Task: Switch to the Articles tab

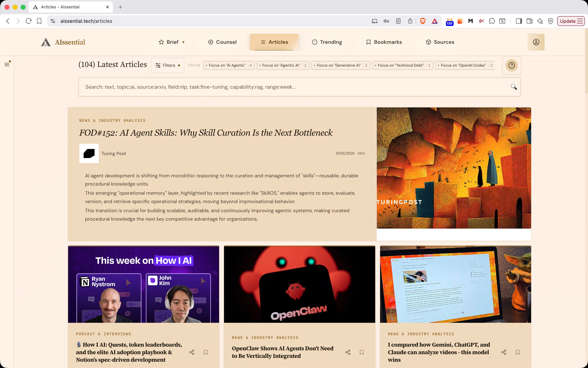Action: 274,42
